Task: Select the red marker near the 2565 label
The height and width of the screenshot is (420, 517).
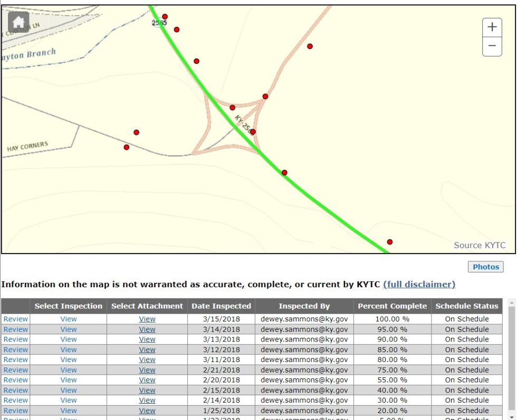Action: (x=165, y=16)
